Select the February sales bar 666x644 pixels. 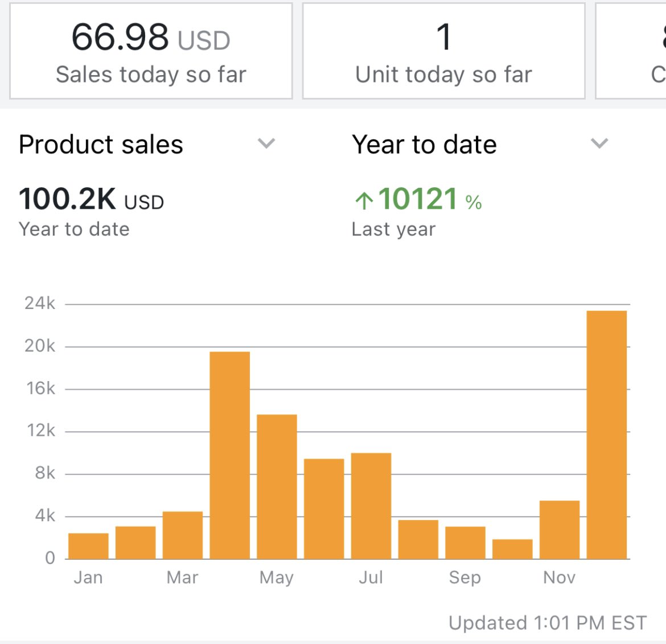[x=135, y=543]
